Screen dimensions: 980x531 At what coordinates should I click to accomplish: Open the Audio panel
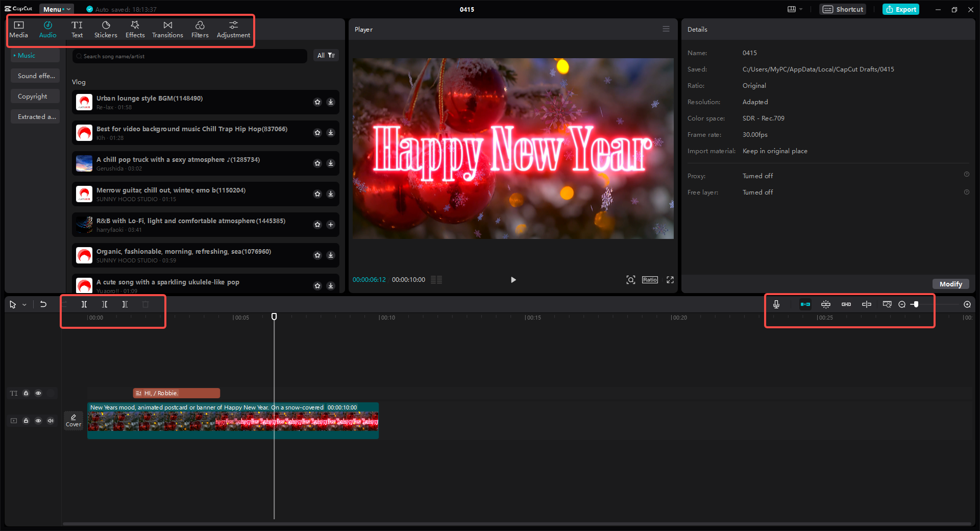point(47,29)
